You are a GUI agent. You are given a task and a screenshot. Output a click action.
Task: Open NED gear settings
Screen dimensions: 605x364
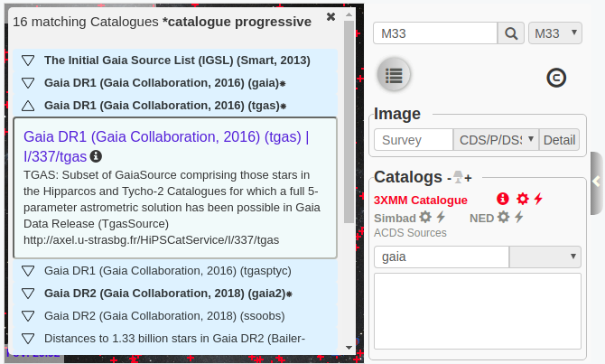[x=503, y=217]
